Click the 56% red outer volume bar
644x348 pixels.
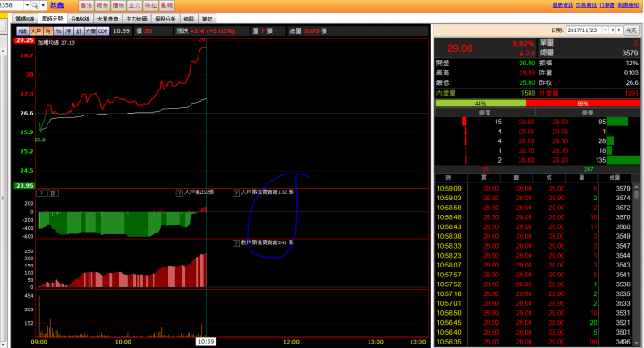tap(582, 104)
